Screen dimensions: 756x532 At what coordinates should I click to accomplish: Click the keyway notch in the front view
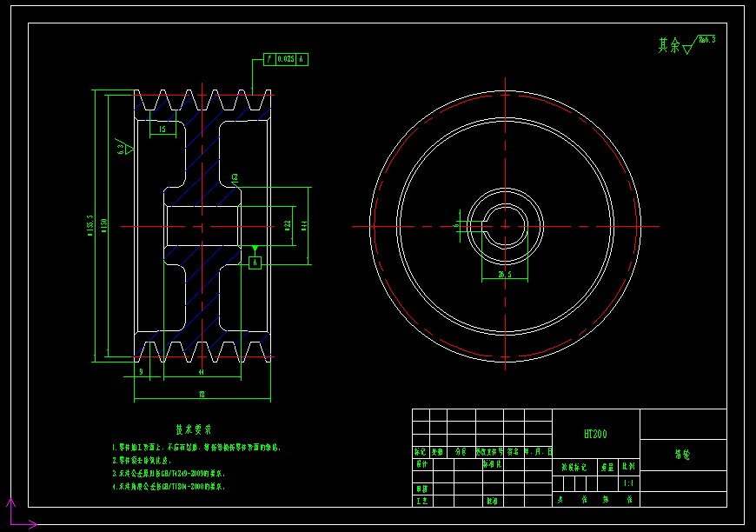[487, 226]
